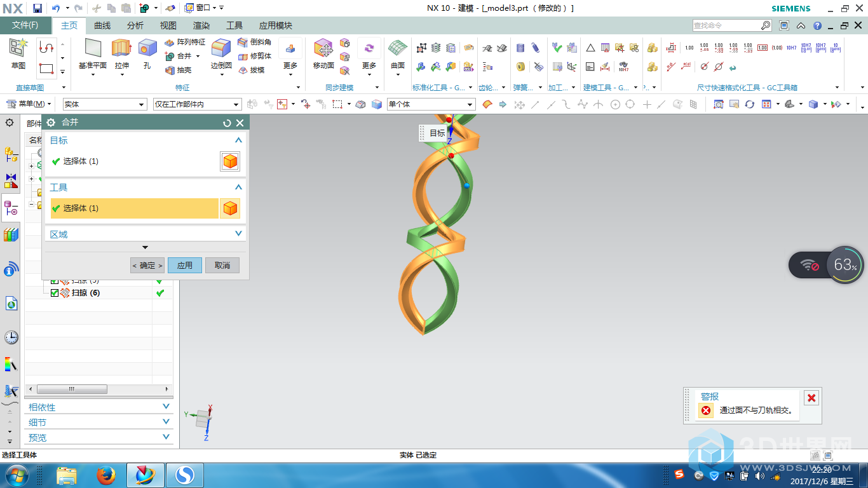
Task: Switch to the 工具 ribbon tab
Action: 234,25
